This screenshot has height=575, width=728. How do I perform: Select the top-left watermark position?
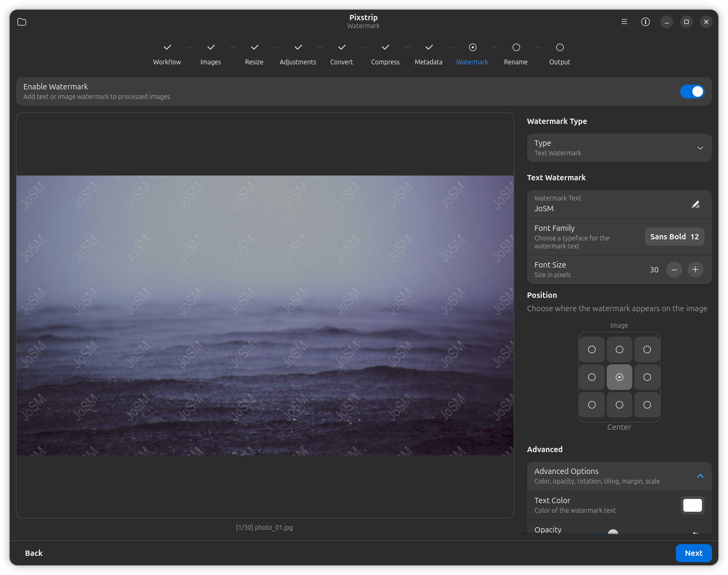(592, 349)
